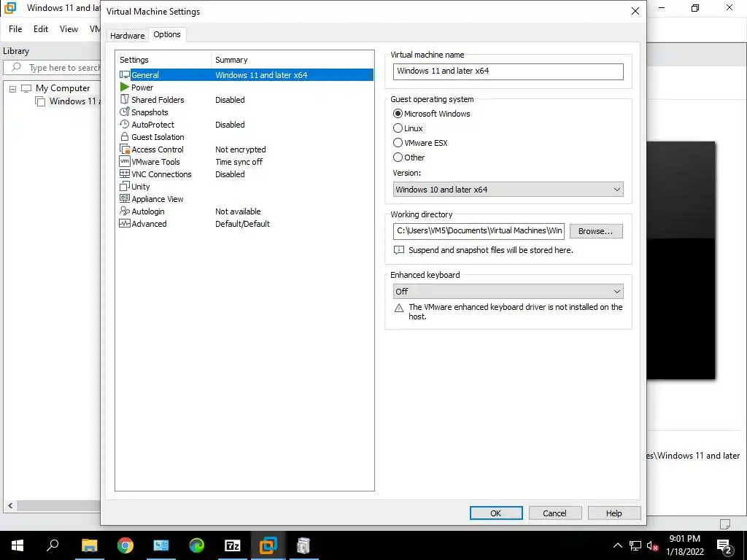Click the Appliance View icon

(x=124, y=198)
